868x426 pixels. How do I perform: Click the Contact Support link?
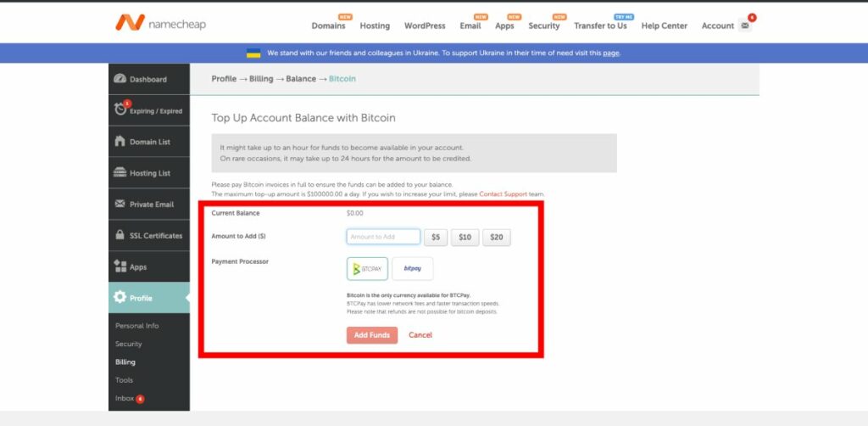(x=504, y=194)
